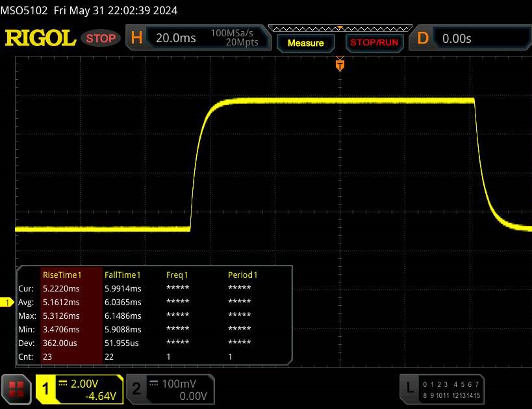
Task: Enable channel 2 showing 100mV
Action: pos(167,389)
